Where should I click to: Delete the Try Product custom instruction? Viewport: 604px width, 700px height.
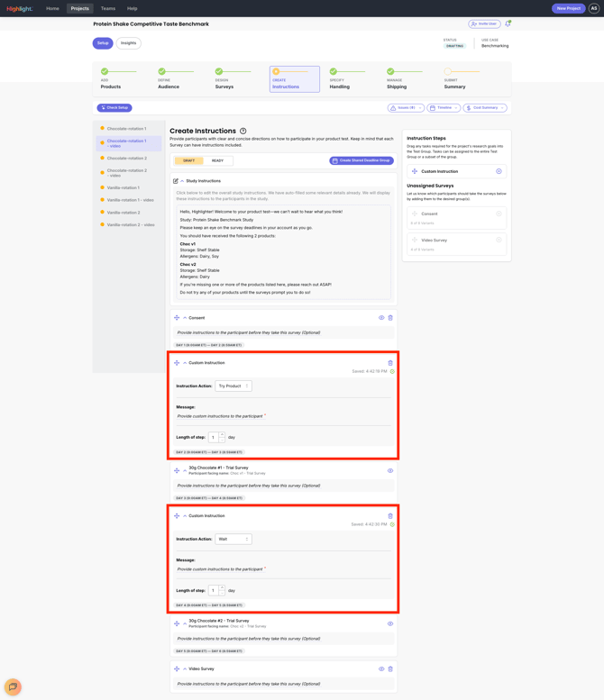click(390, 363)
